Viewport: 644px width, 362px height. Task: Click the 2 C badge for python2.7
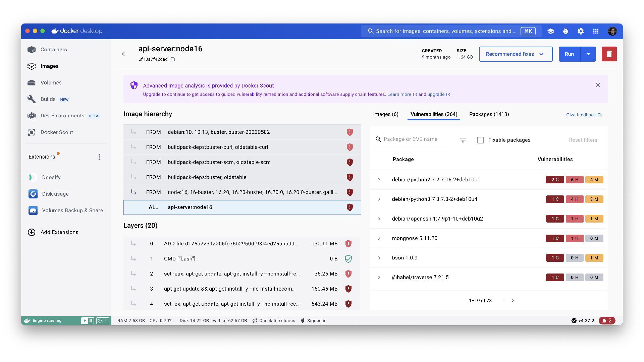(x=555, y=180)
